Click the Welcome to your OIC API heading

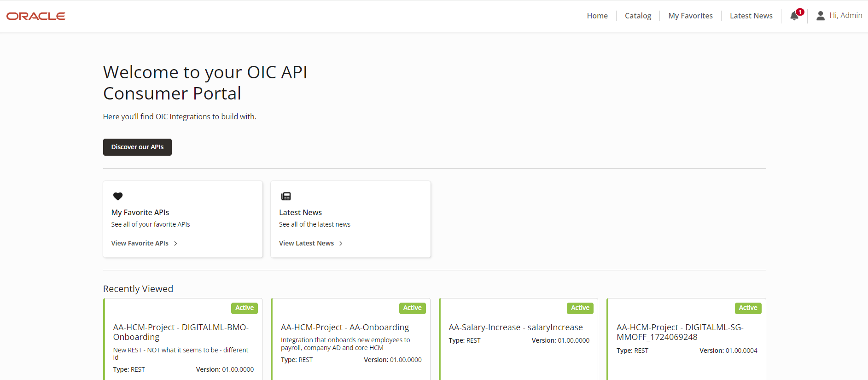pyautogui.click(x=205, y=83)
